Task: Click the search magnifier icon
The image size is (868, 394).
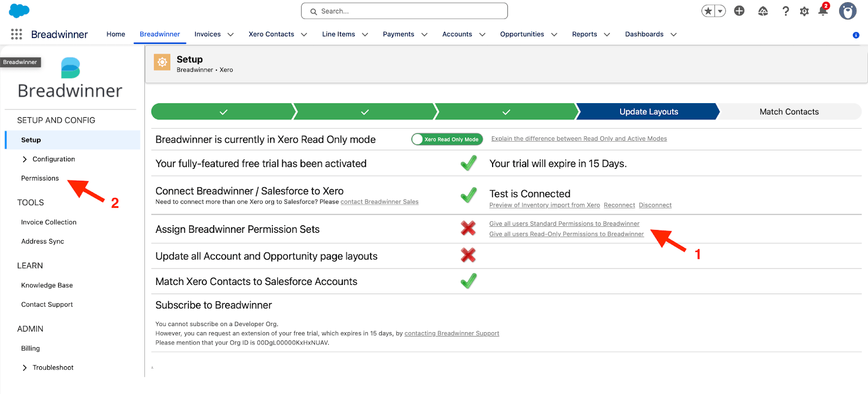Action: tap(314, 11)
